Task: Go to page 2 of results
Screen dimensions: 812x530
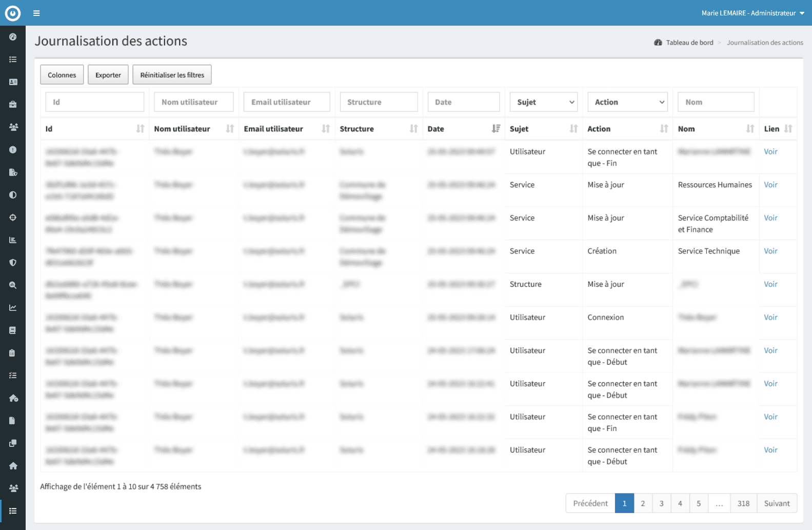Action: (x=643, y=503)
